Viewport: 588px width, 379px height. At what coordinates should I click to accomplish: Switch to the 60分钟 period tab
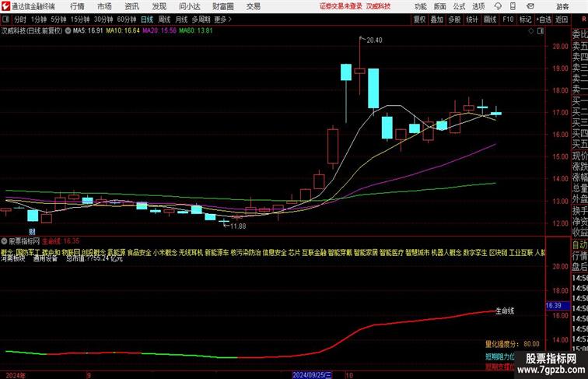click(x=127, y=19)
